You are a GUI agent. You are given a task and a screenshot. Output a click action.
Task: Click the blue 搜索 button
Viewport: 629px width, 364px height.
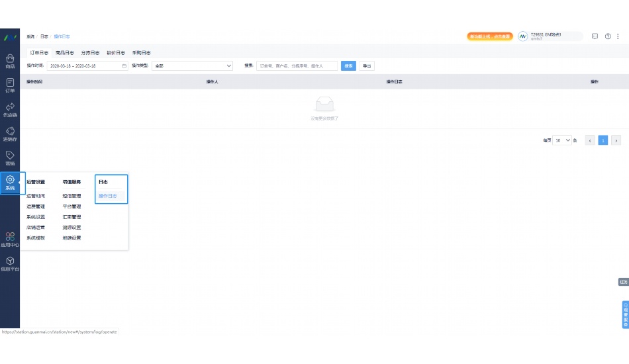point(348,66)
